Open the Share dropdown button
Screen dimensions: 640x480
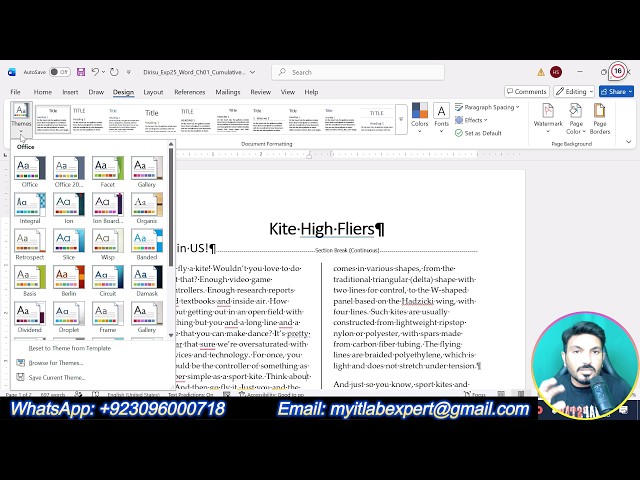[x=616, y=91]
